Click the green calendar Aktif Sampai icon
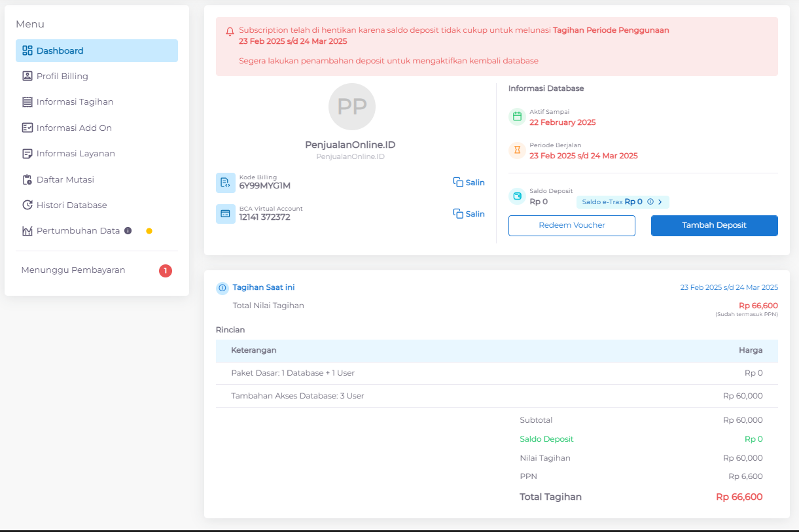The height and width of the screenshot is (532, 799). pos(517,117)
